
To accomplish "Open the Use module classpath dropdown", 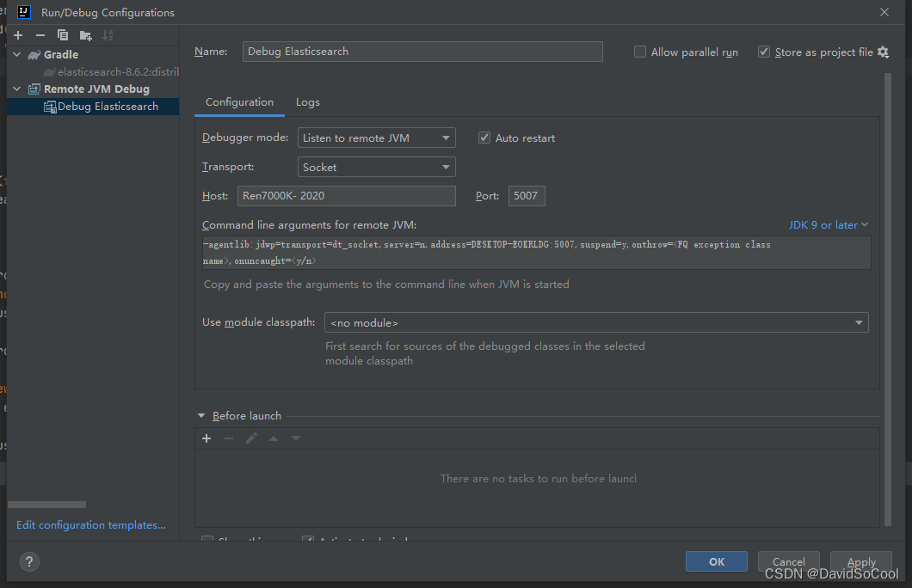I will [x=859, y=322].
